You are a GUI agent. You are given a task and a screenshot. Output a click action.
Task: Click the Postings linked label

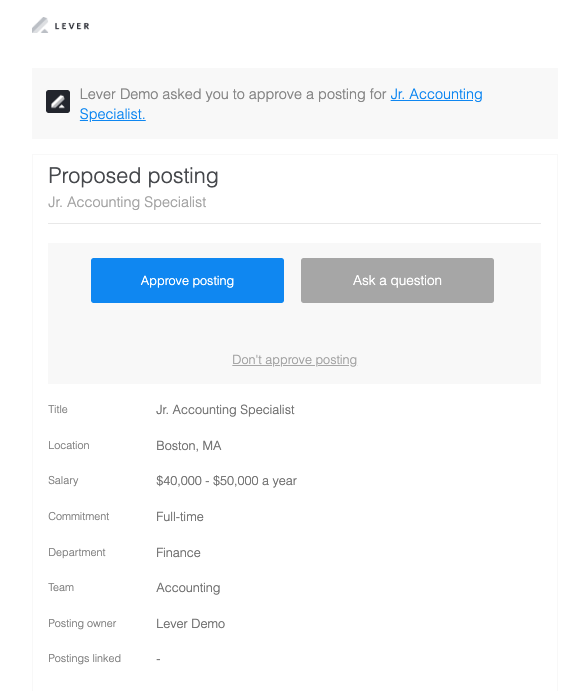pos(85,658)
